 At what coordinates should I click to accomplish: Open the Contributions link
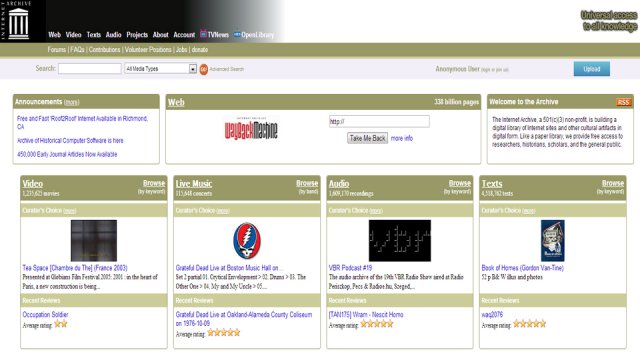point(104,49)
